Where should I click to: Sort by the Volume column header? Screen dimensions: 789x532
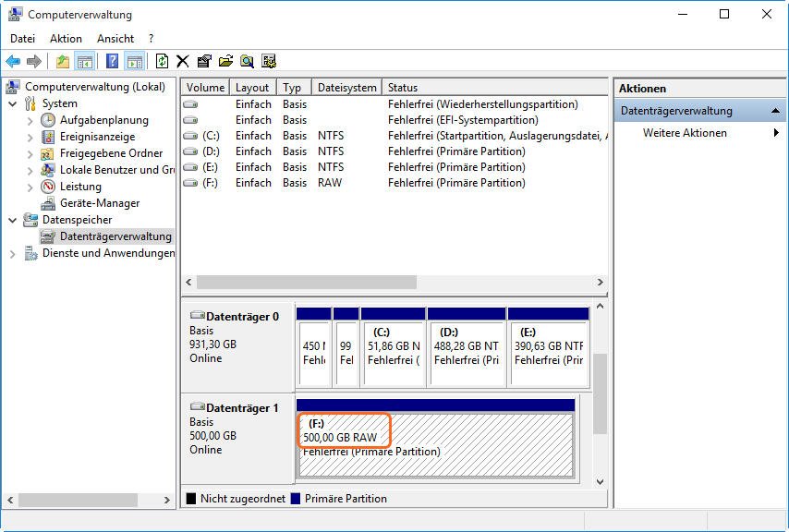[205, 88]
